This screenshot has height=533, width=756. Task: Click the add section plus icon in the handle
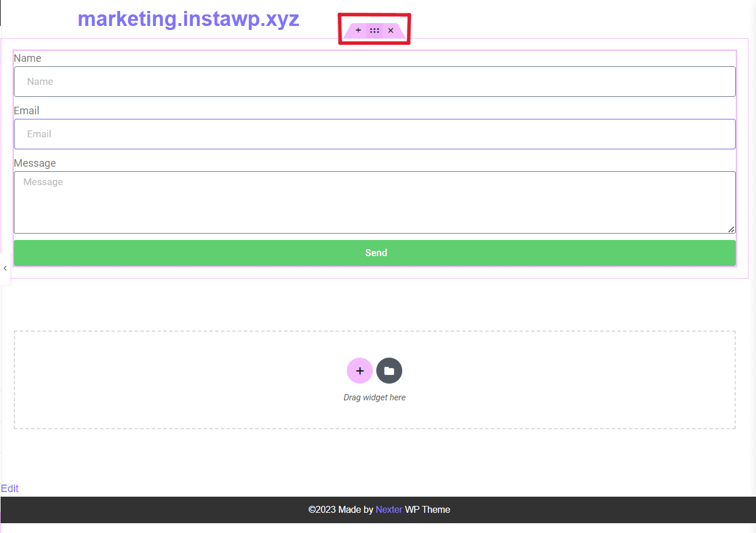358,30
